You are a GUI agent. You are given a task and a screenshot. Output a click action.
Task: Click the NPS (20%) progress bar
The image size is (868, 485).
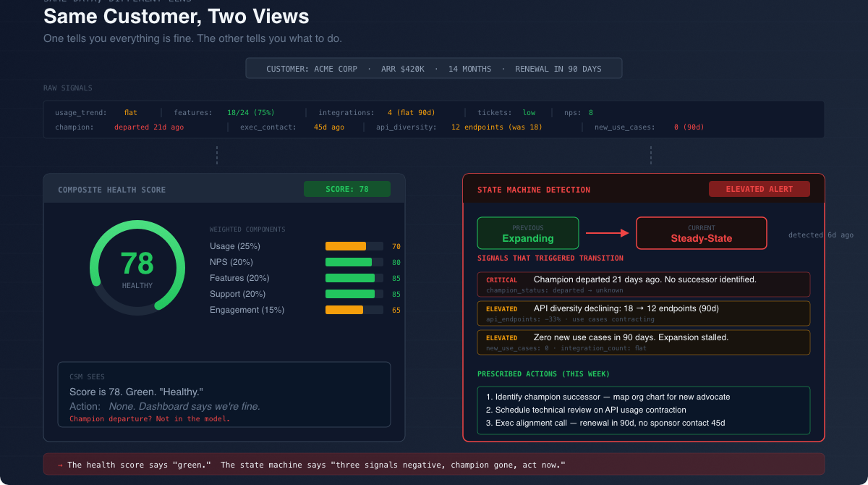click(354, 262)
